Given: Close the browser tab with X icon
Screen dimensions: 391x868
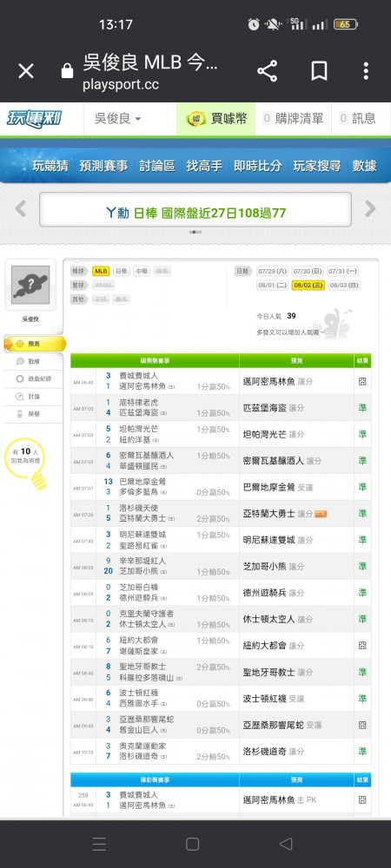Looking at the screenshot, I should [26, 71].
